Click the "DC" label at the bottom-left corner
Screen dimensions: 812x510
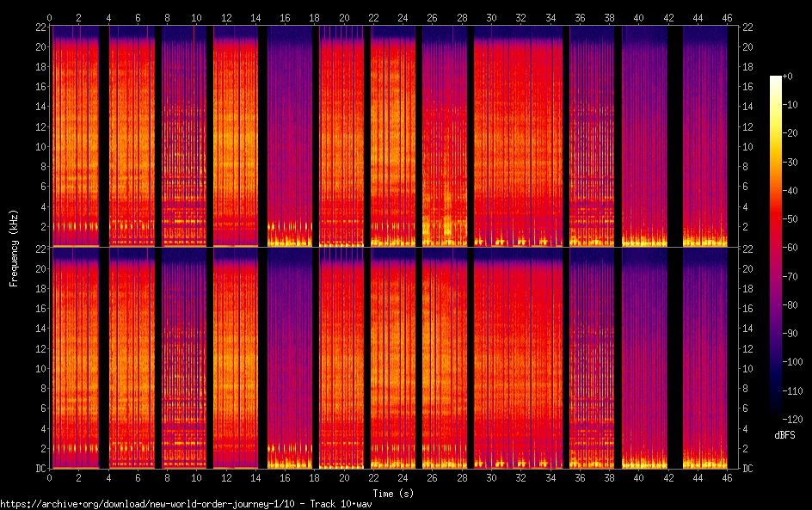point(40,469)
